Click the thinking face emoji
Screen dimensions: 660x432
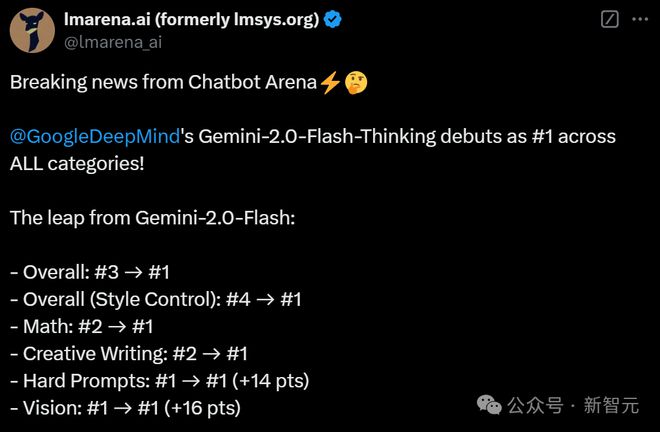[356, 83]
